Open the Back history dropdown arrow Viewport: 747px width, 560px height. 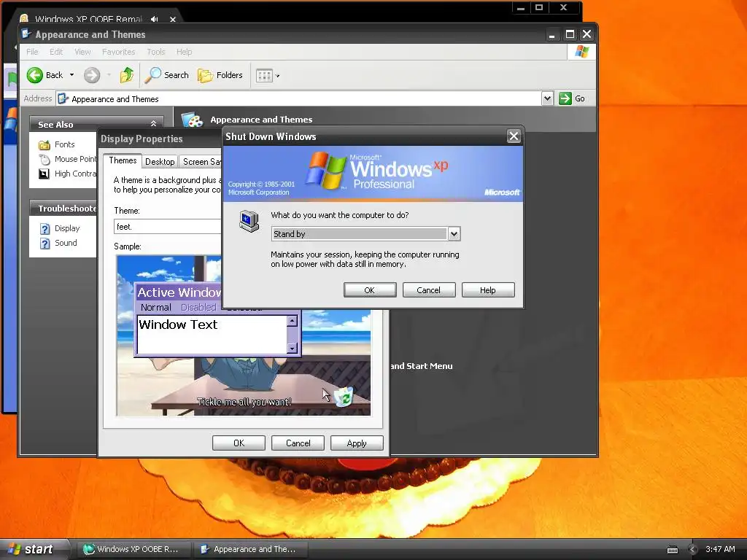71,75
